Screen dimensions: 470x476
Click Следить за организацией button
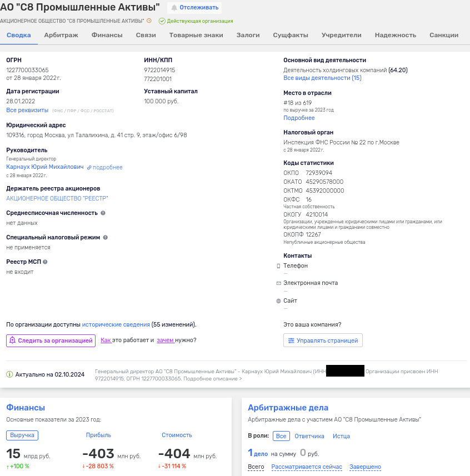(51, 340)
